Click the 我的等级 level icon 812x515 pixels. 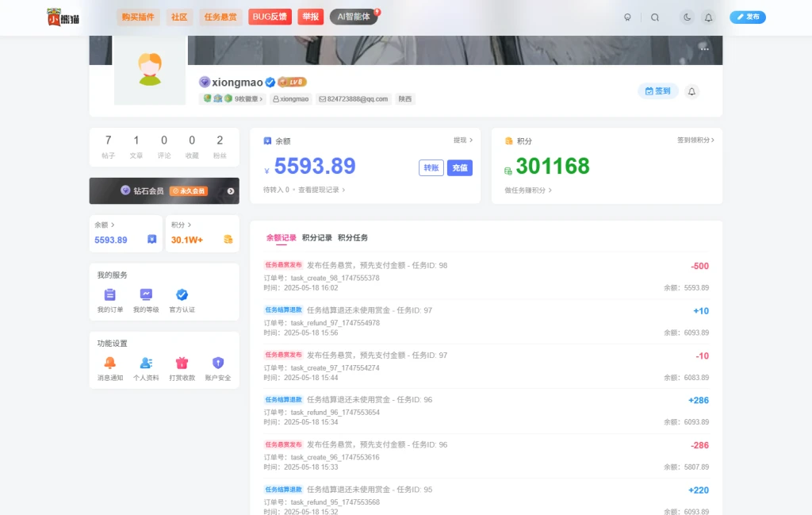146,295
